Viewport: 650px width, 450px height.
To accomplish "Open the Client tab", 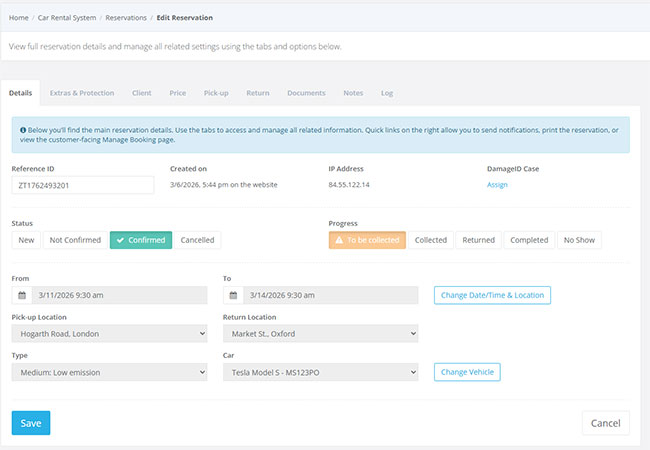I will coord(141,93).
